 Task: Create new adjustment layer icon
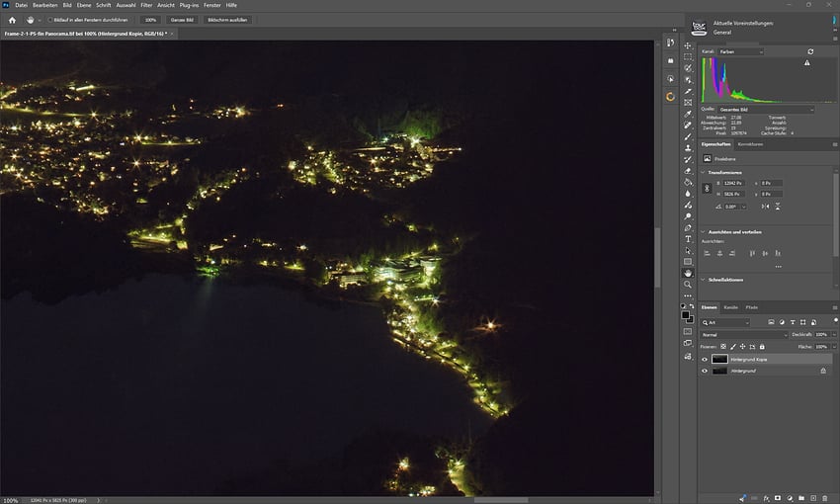click(x=790, y=498)
